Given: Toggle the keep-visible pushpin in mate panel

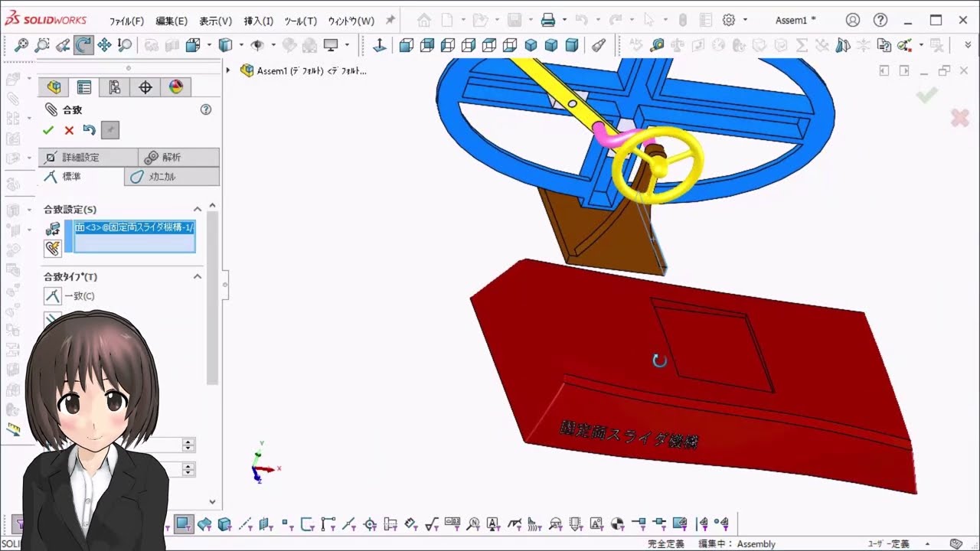Looking at the screenshot, I should click(110, 130).
